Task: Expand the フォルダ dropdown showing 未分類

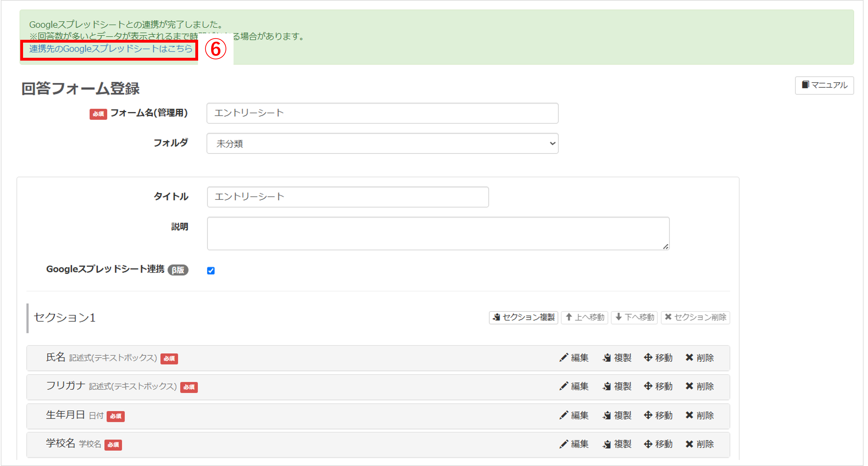Action: (x=382, y=143)
